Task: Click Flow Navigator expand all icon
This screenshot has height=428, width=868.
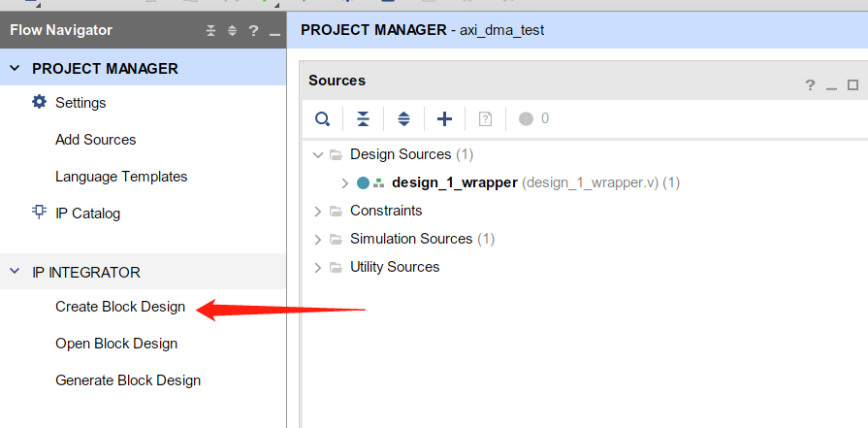Action: tap(233, 30)
